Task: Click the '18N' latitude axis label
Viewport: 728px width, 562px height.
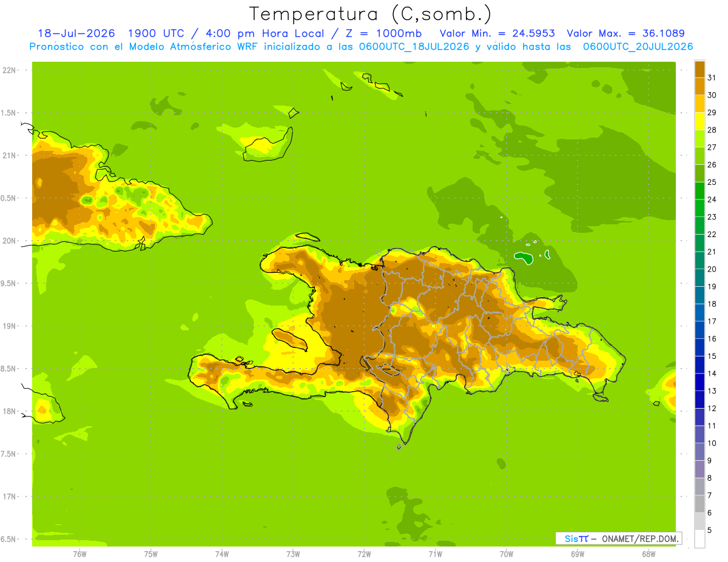Action: pos(9,412)
